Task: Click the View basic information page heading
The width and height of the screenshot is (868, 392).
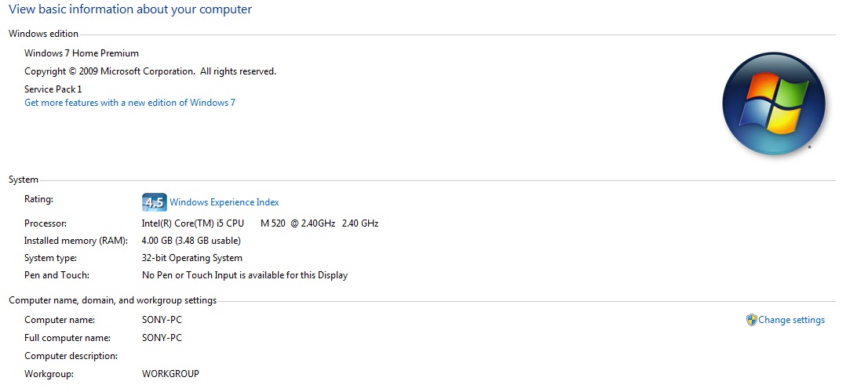Action: [x=130, y=9]
